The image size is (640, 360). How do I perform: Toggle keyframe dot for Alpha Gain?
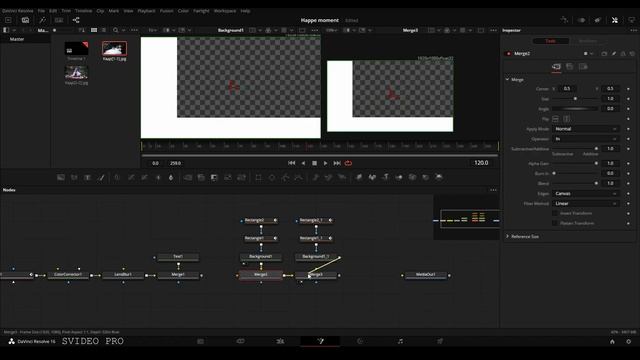coord(629,163)
